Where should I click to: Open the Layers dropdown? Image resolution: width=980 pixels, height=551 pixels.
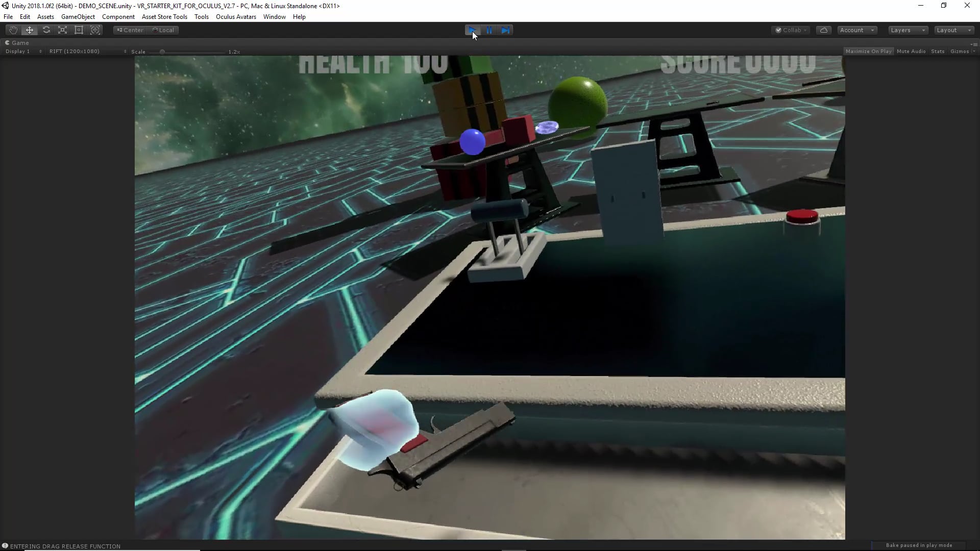pos(906,30)
